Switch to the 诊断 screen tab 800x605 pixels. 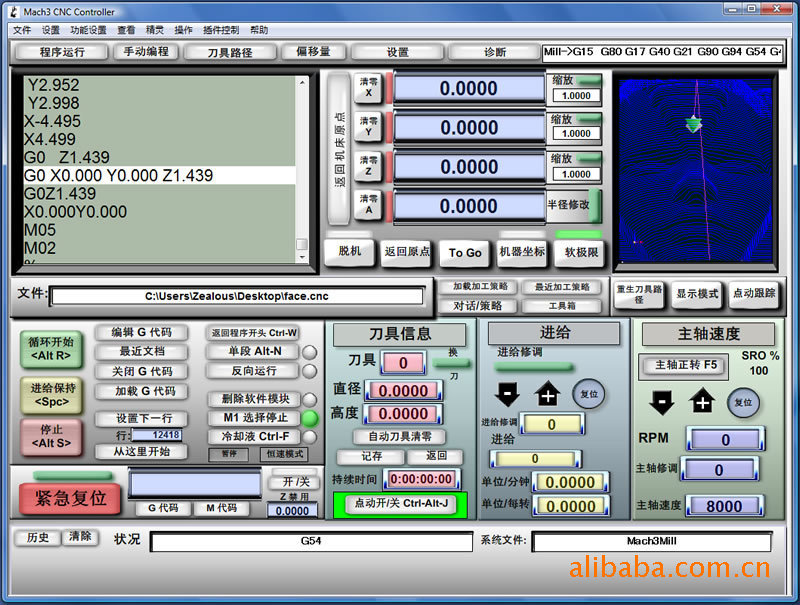[495, 52]
